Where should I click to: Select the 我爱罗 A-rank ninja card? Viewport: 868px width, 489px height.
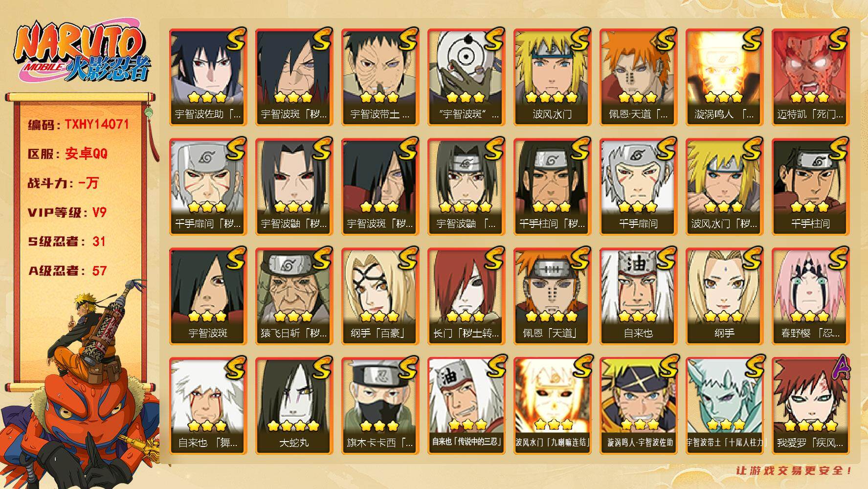pyautogui.click(x=810, y=405)
